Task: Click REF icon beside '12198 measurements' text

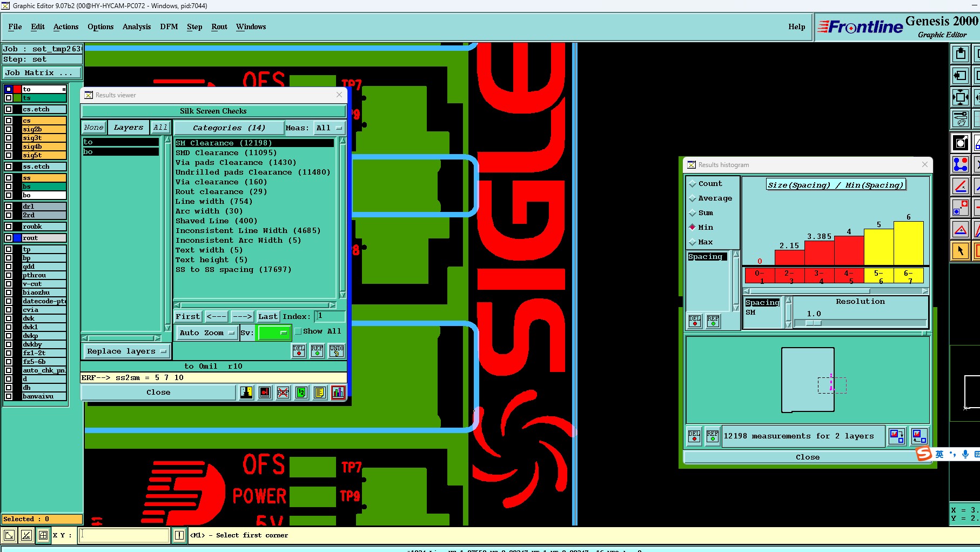Action: click(713, 436)
